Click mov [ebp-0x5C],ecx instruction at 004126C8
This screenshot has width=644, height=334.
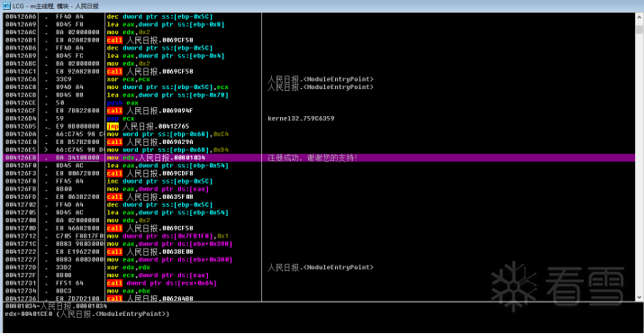click(168, 87)
